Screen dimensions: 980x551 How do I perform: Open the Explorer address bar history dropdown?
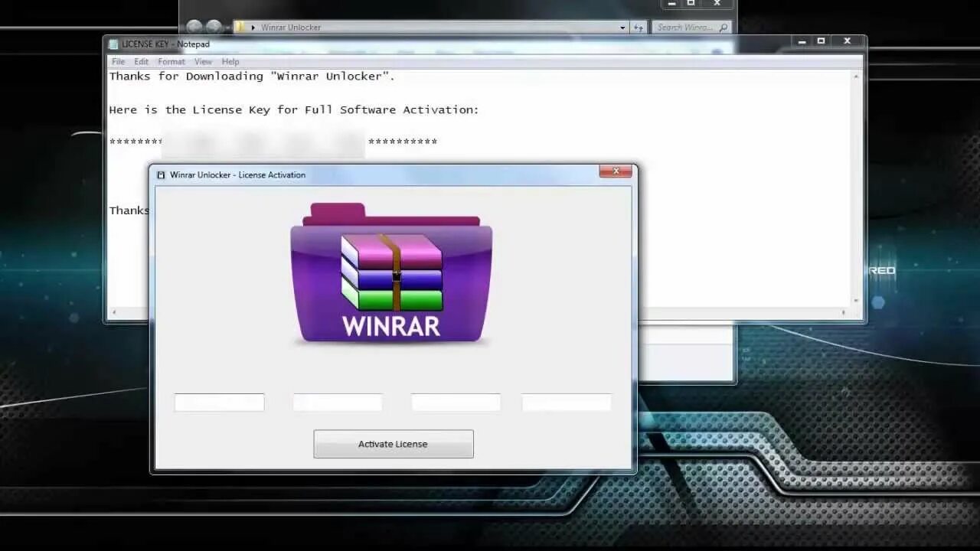[x=622, y=28]
